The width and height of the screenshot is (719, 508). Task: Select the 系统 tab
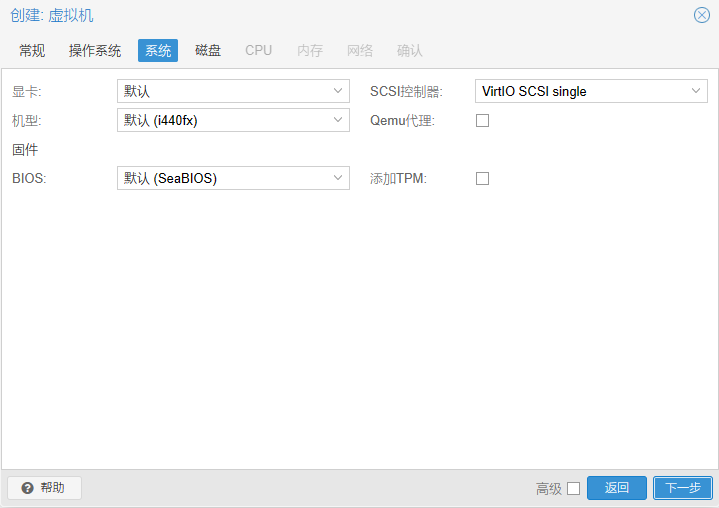pos(158,50)
